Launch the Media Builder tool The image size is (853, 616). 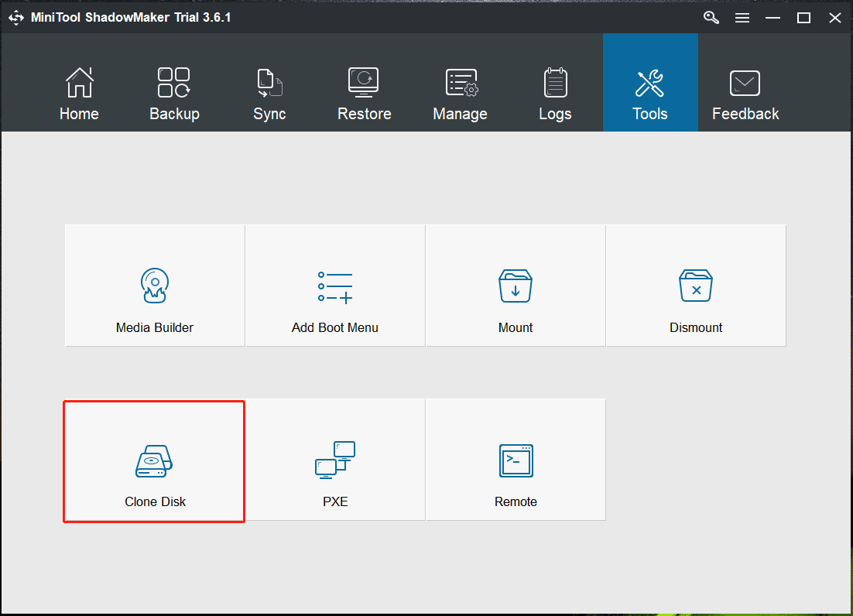(155, 286)
